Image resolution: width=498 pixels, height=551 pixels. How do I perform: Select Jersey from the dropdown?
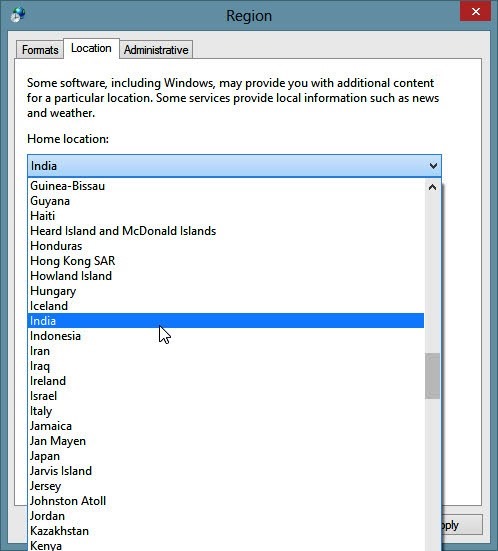(226, 486)
